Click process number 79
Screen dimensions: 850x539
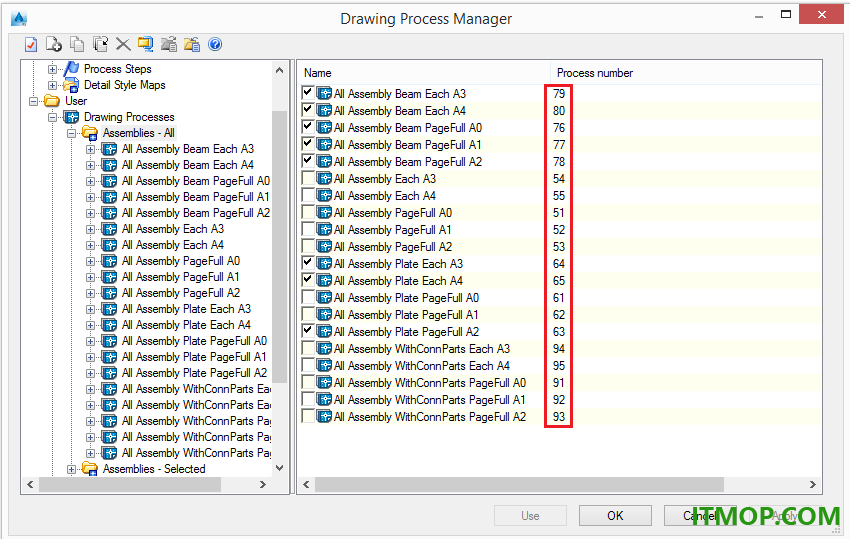point(559,94)
